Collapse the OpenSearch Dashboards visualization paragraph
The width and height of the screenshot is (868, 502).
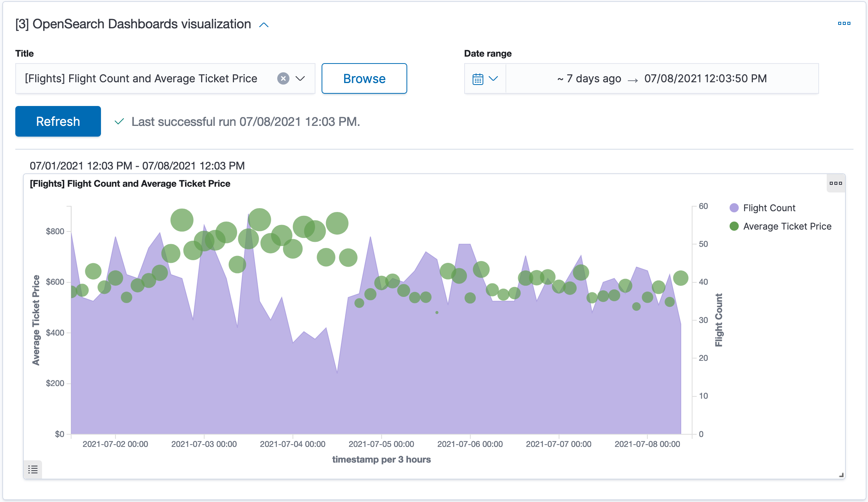tap(264, 25)
